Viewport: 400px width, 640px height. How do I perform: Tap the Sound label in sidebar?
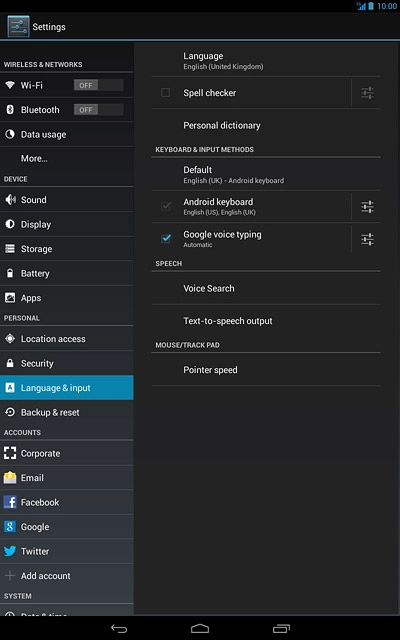coord(33,200)
